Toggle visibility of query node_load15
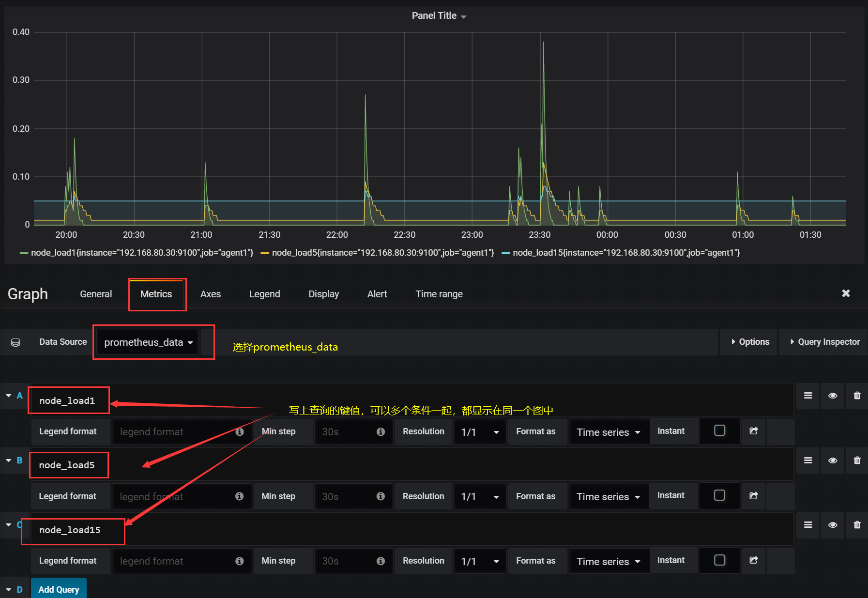868x598 pixels. (833, 525)
